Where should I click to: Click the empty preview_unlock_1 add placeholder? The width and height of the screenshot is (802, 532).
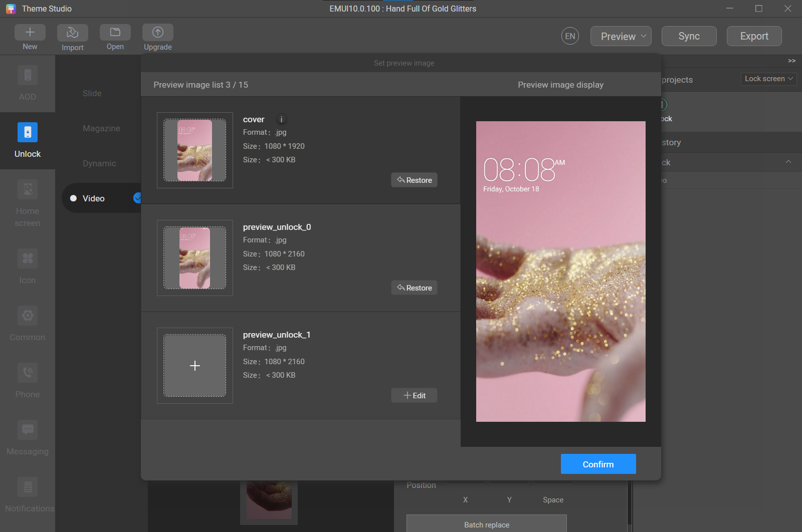195,366
